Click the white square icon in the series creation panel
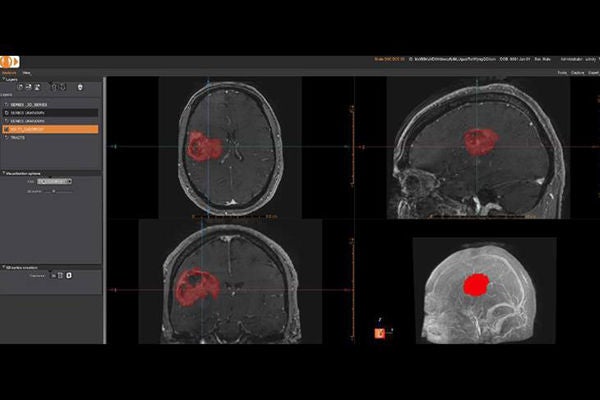The height and width of the screenshot is (400, 600). 69,275
